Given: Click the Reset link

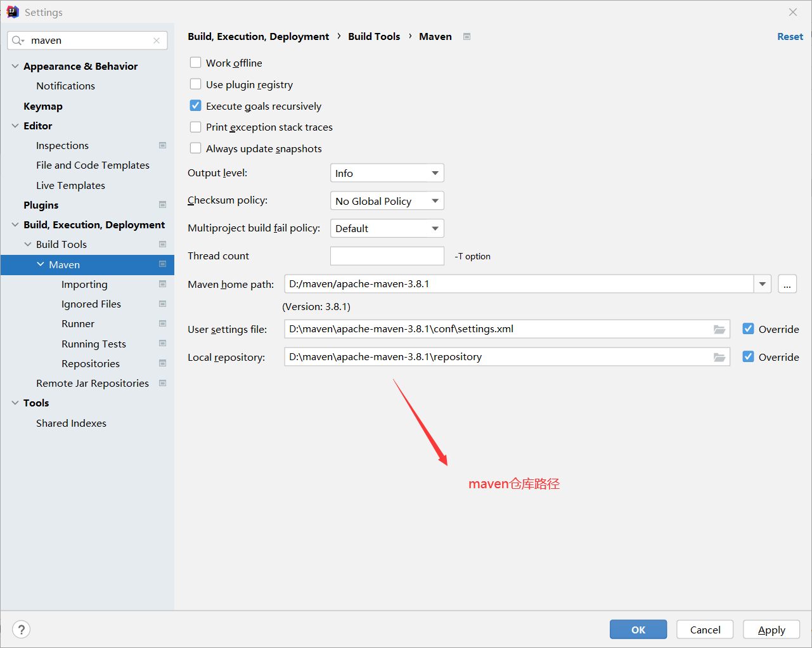Looking at the screenshot, I should pyautogui.click(x=790, y=37).
